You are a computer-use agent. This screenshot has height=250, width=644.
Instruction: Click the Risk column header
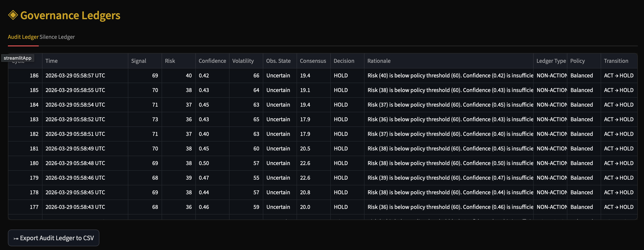tap(170, 61)
